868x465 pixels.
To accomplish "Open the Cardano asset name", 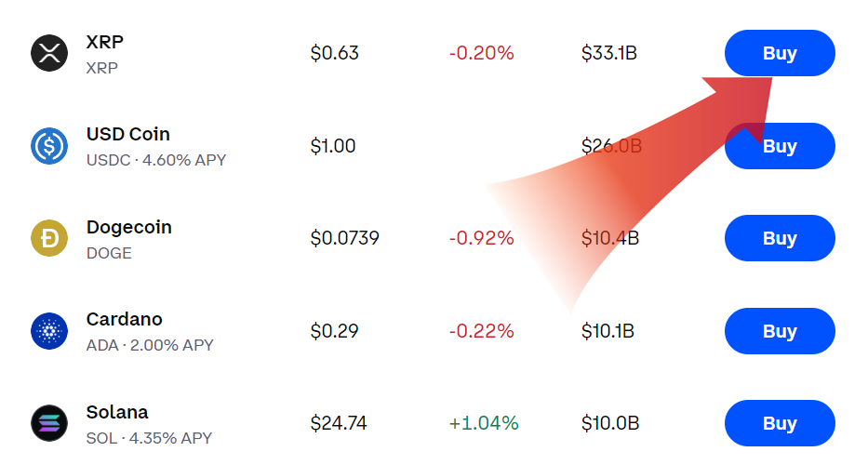I will [125, 319].
